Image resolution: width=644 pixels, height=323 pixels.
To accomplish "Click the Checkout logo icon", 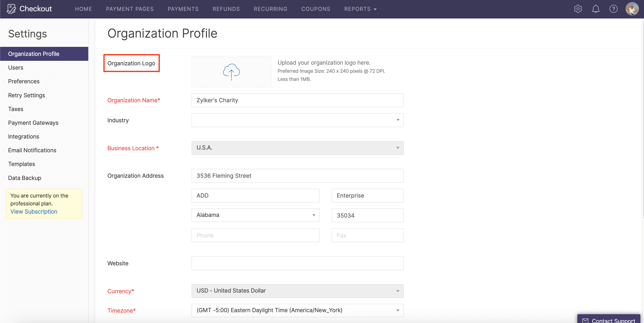I will (x=11, y=9).
